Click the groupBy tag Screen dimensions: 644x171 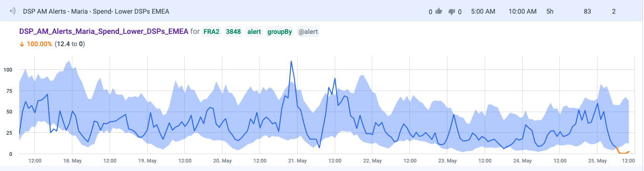pyautogui.click(x=280, y=32)
